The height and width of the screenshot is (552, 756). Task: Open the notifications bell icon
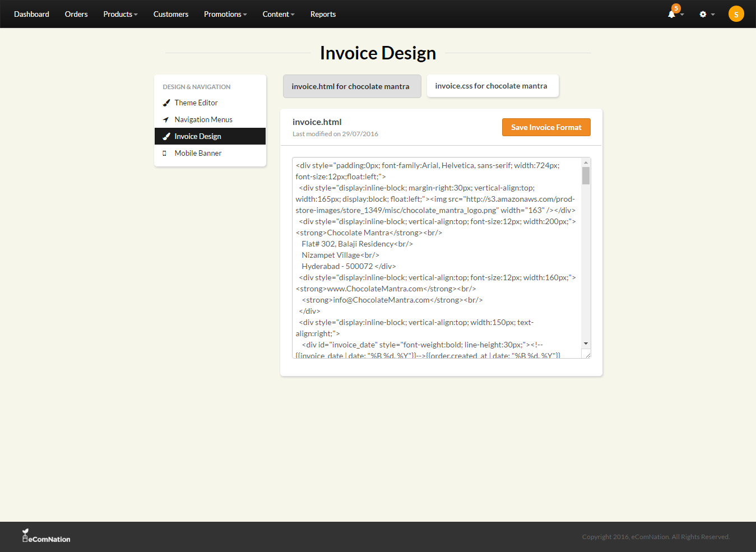671,15
